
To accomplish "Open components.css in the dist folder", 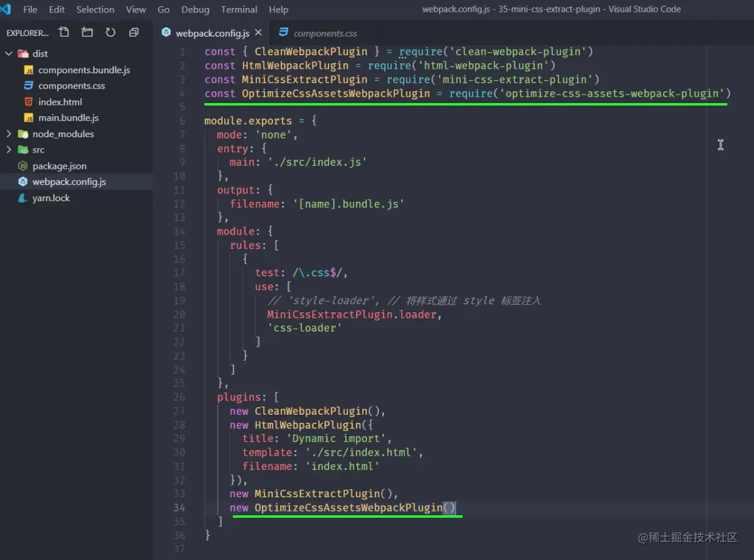I will (x=71, y=86).
